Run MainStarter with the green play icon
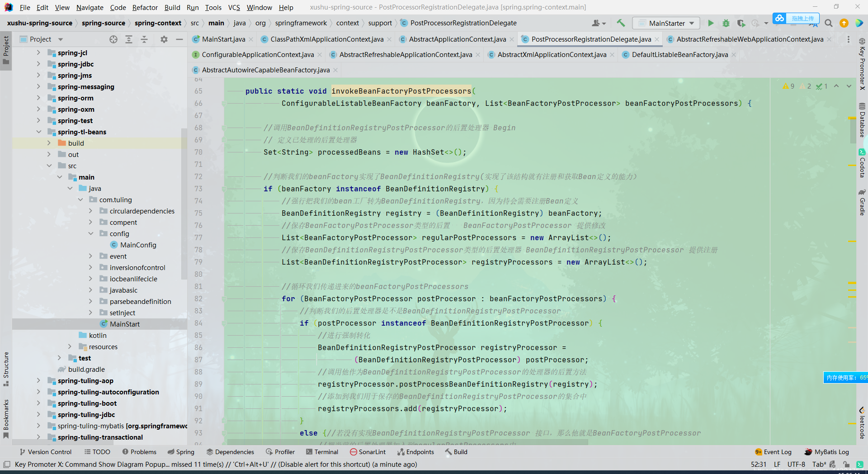 pos(711,23)
